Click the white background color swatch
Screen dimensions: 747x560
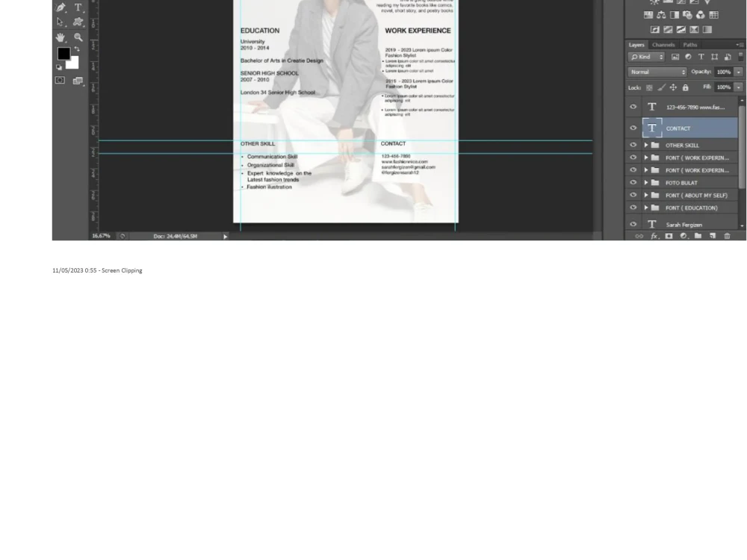pos(73,63)
